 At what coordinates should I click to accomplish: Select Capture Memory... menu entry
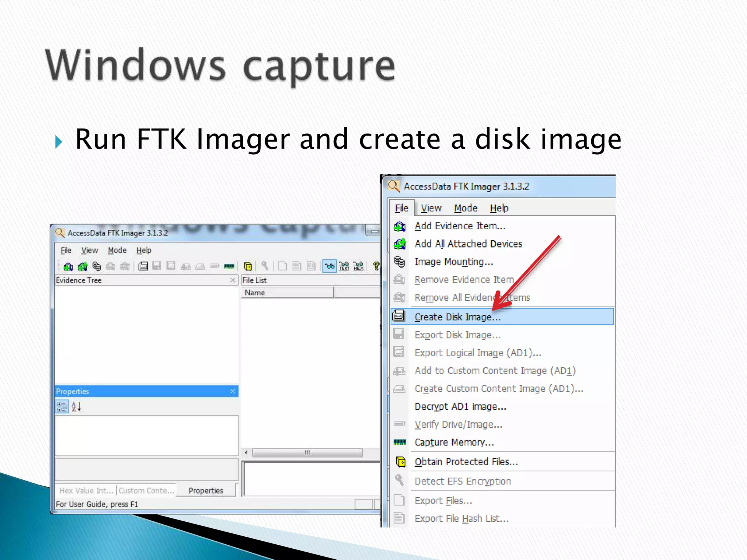tap(503, 442)
